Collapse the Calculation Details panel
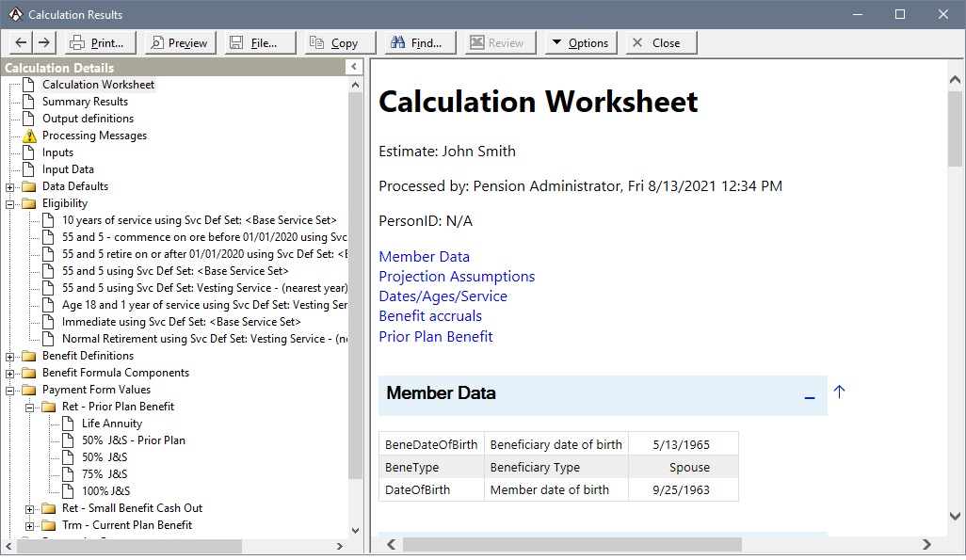This screenshot has width=966, height=560. [354, 67]
